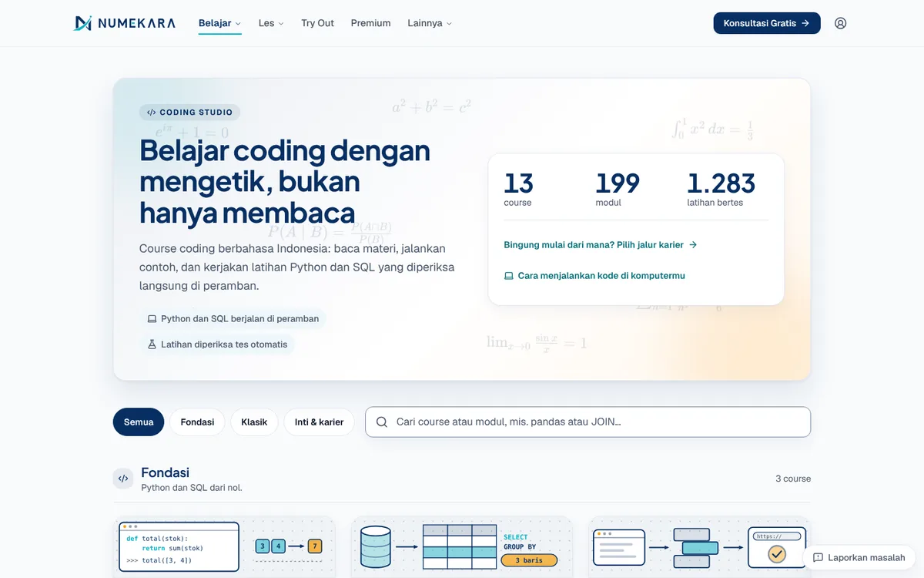The image size is (924, 578).
Task: Open the browser https course thumbnail
Action: tap(700, 547)
